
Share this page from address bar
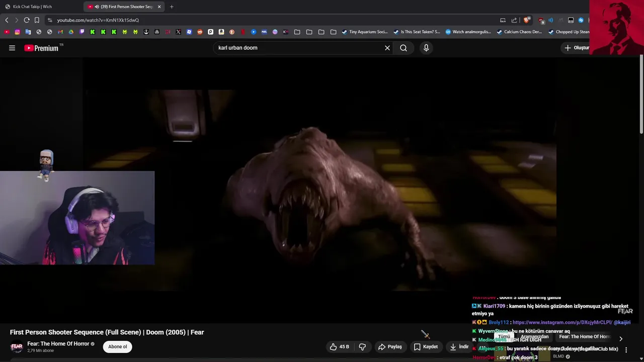[514, 20]
